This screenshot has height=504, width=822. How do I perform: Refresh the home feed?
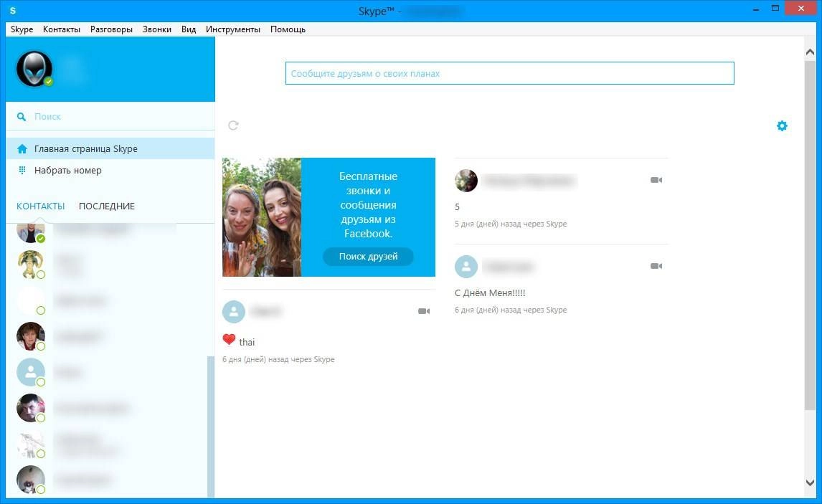233,125
